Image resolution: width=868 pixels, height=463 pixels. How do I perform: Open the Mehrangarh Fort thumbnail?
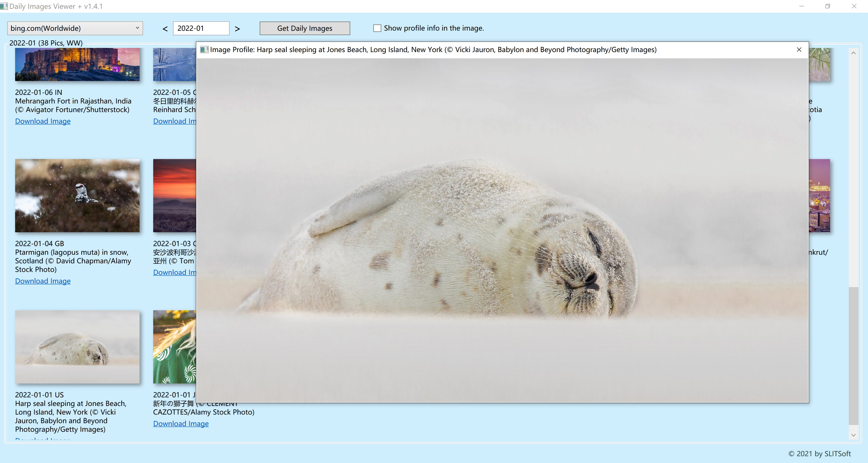[x=77, y=64]
